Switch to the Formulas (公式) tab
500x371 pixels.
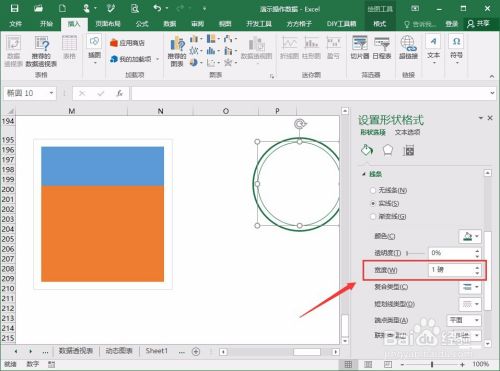click(142, 24)
